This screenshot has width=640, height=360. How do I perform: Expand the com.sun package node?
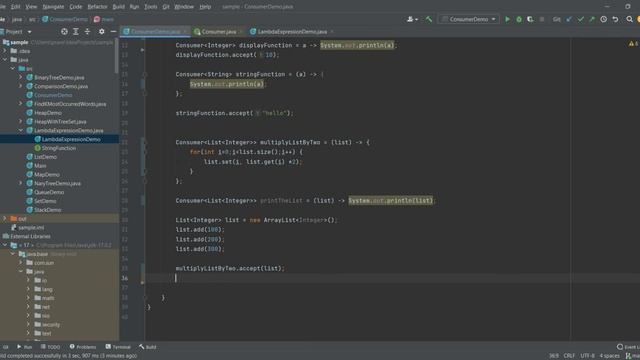tap(20, 263)
